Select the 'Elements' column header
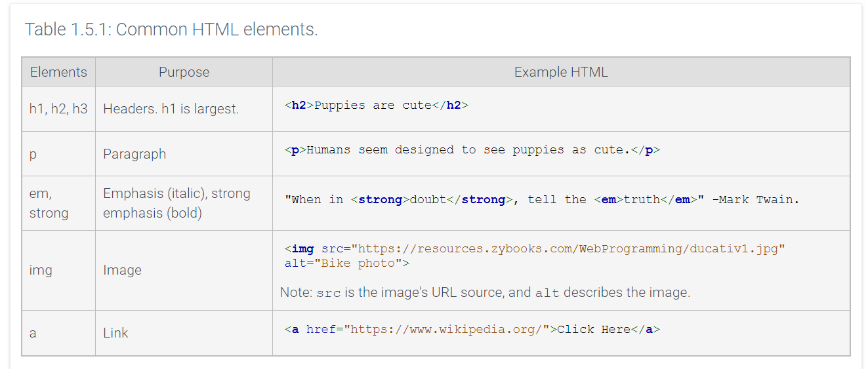This screenshot has height=369, width=868. tap(58, 72)
